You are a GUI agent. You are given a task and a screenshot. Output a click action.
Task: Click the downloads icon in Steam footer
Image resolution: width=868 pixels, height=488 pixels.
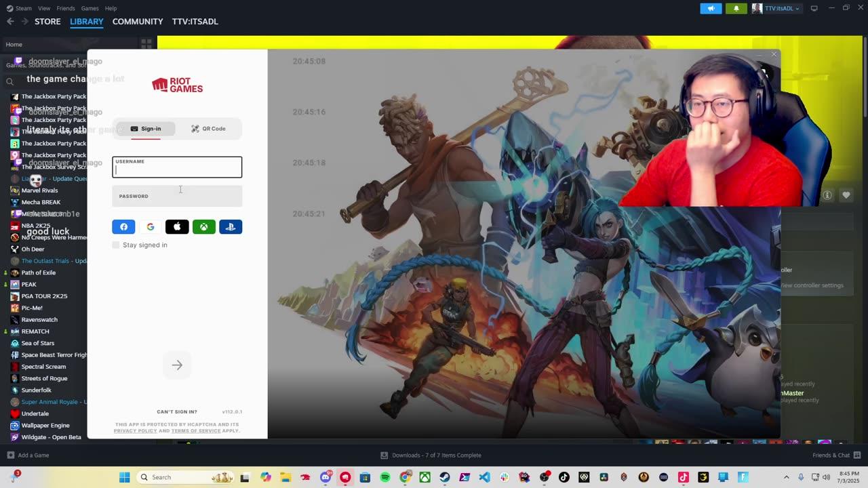tap(384, 455)
